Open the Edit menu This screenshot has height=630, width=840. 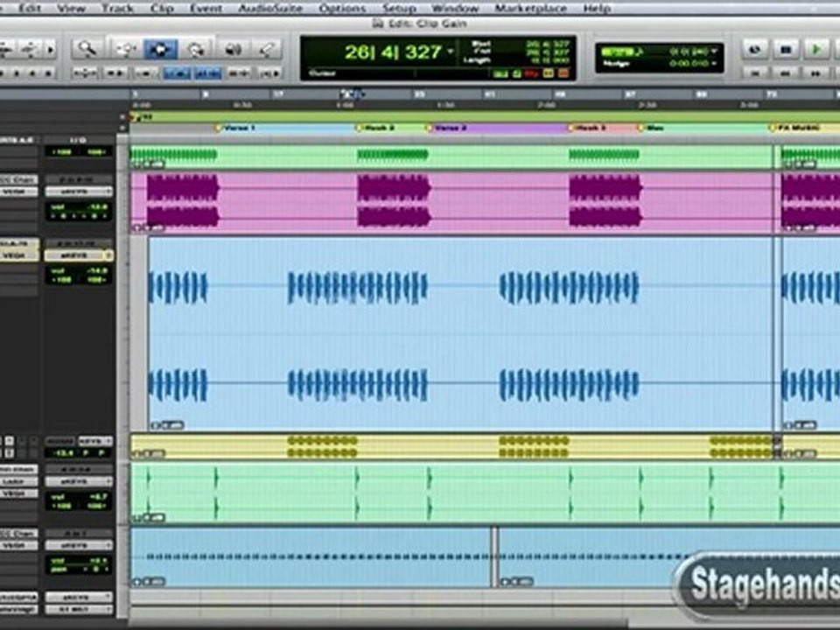[x=30, y=8]
